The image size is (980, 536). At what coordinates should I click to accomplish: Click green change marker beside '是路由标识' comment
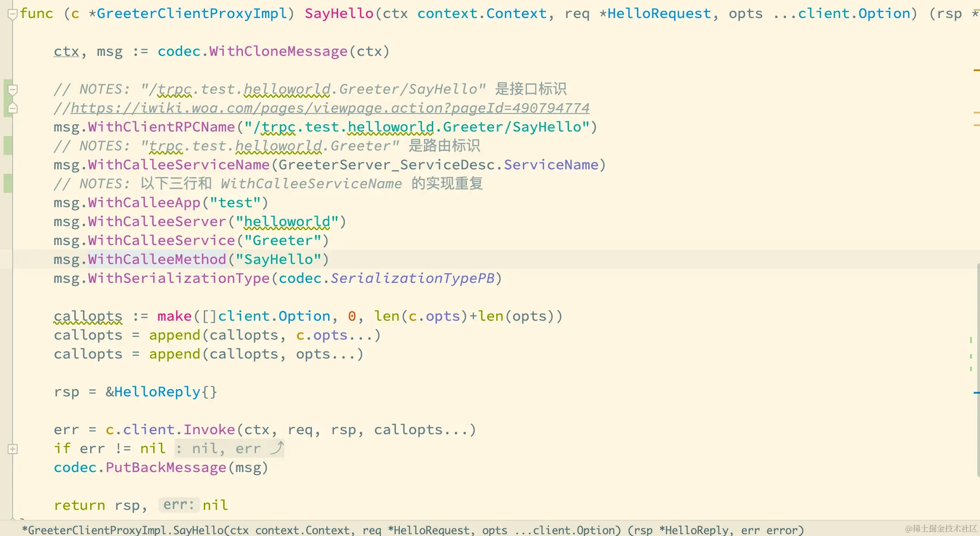click(8, 146)
